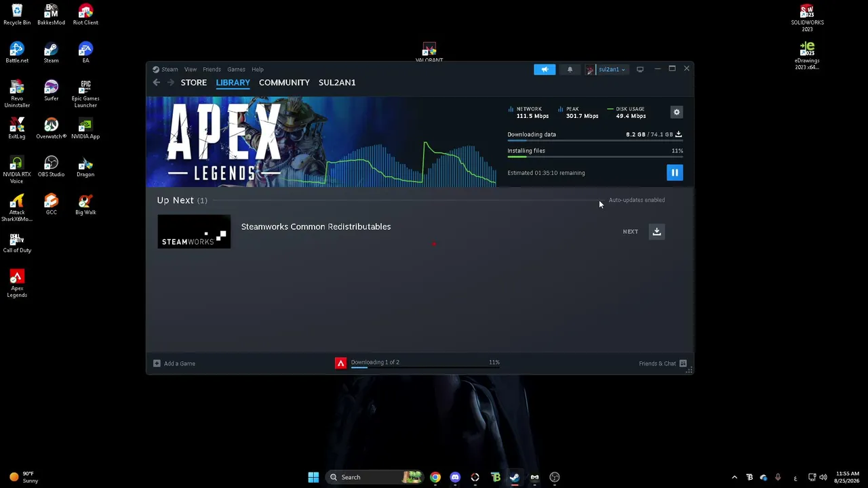Select the Dragon desktop icon
The width and height of the screenshot is (868, 488).
point(85,167)
